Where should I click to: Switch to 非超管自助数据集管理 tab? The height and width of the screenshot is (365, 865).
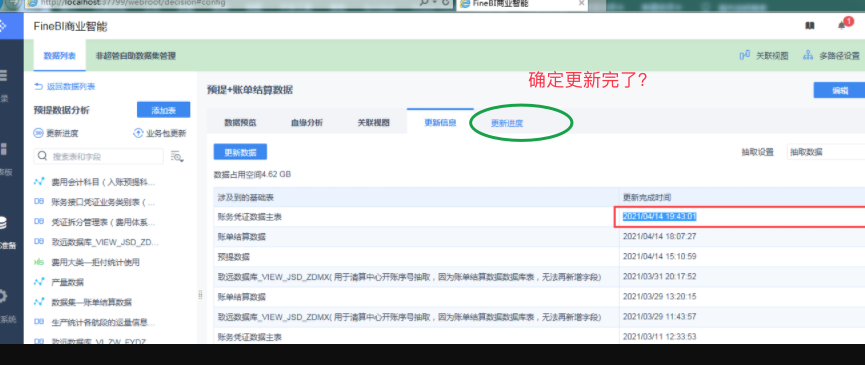[x=136, y=56]
